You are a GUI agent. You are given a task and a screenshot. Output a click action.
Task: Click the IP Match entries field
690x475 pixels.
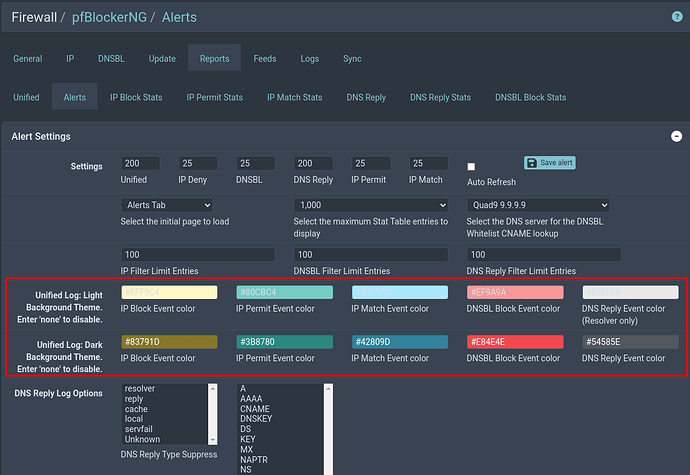click(428, 163)
